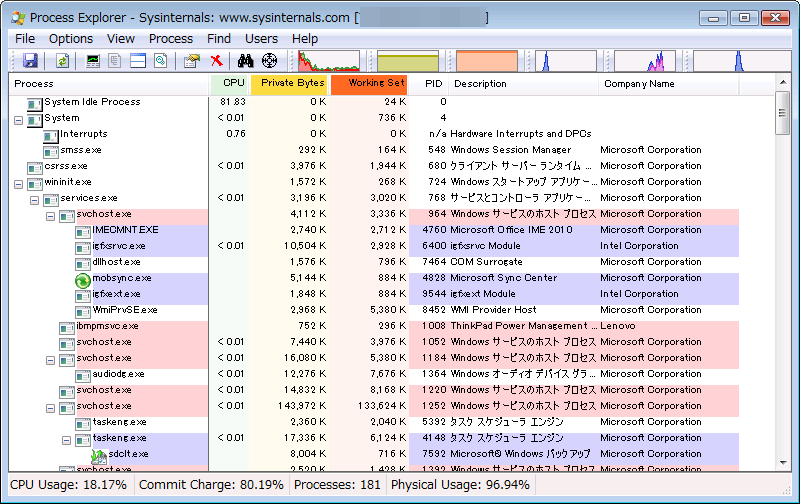800x504 pixels.
Task: Click the sdclt.exe backup icon
Action: [x=98, y=456]
